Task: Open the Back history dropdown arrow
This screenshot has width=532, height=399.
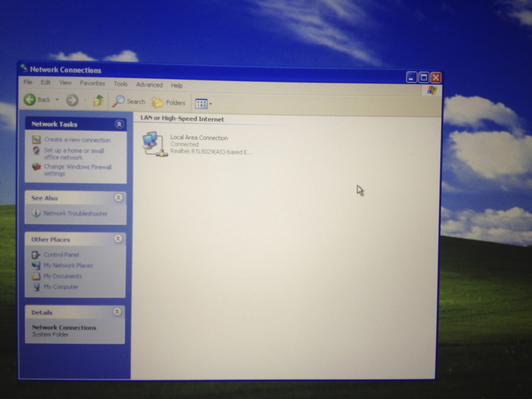Action: (57, 100)
